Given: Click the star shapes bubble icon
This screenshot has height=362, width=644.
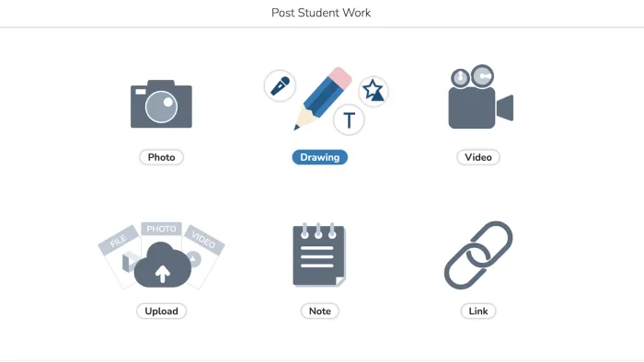Looking at the screenshot, I should pos(373,91).
